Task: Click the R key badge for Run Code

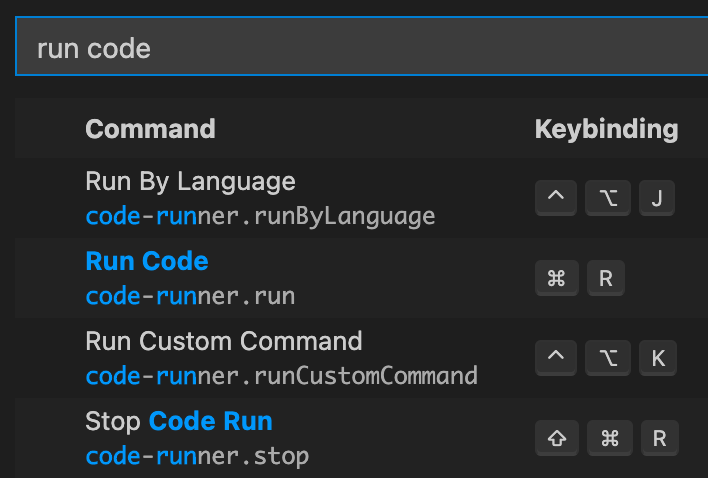Action: tap(606, 278)
